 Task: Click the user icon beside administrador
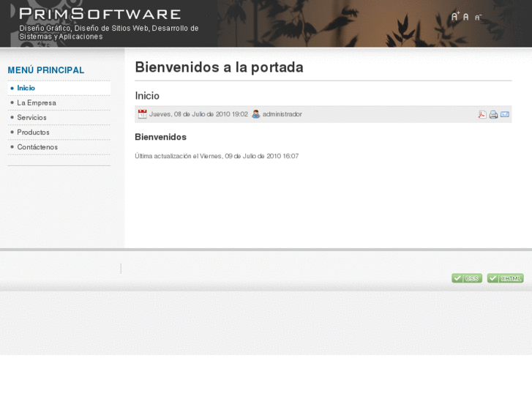tap(256, 114)
